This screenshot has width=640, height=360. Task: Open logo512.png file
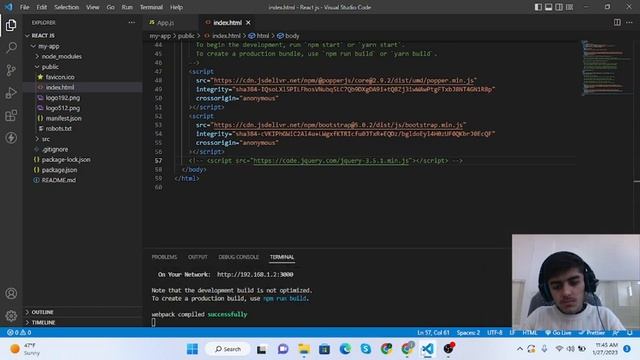[63, 108]
